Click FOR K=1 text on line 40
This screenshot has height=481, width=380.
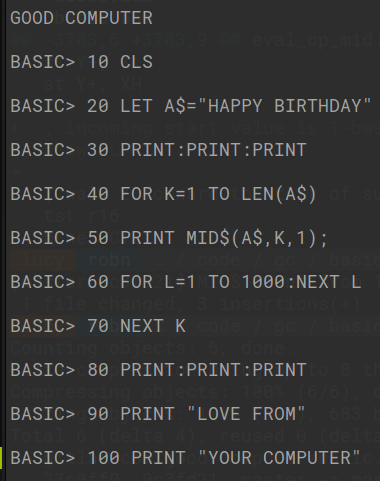[158, 194]
